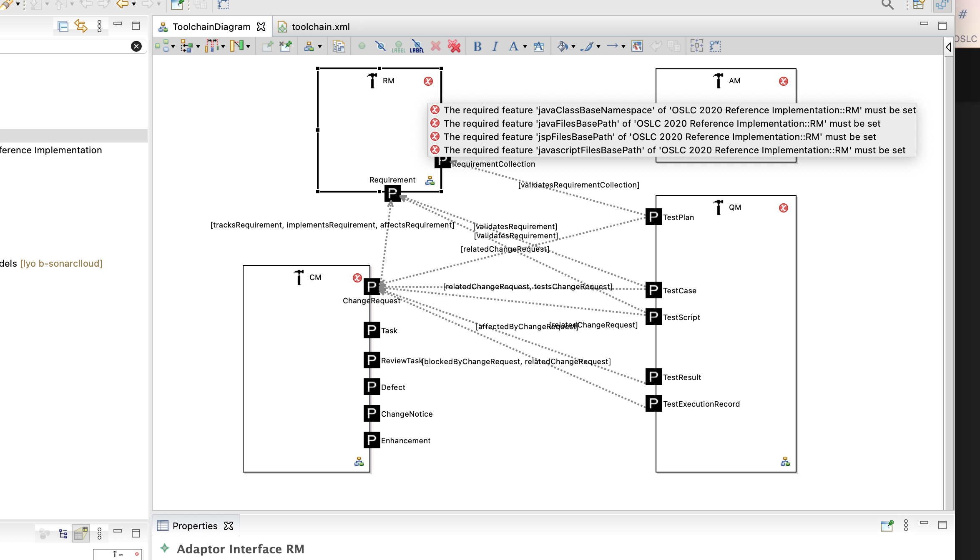Click the Collapse All icon in left panel
This screenshot has height=560, width=980.
[63, 26]
